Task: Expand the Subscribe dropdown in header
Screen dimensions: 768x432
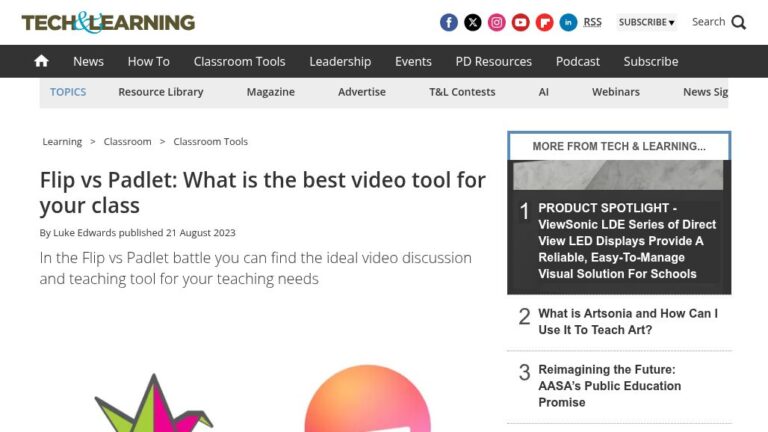Action: (647, 23)
